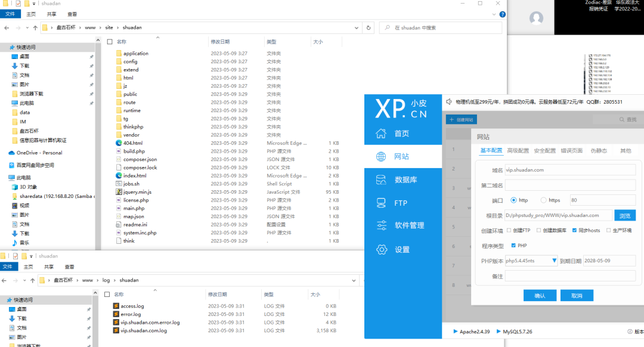Click the 浏览 browse button

(x=625, y=216)
